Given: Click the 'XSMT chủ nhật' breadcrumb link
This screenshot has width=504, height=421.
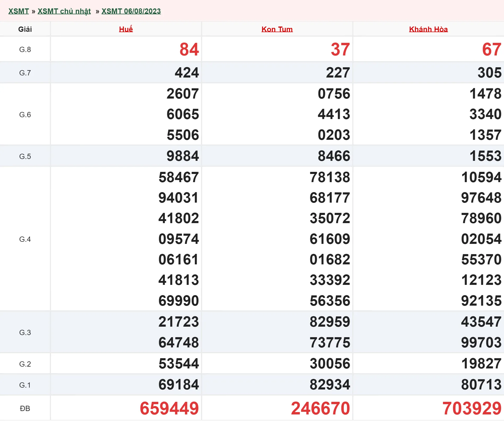Looking at the screenshot, I should pos(64,11).
